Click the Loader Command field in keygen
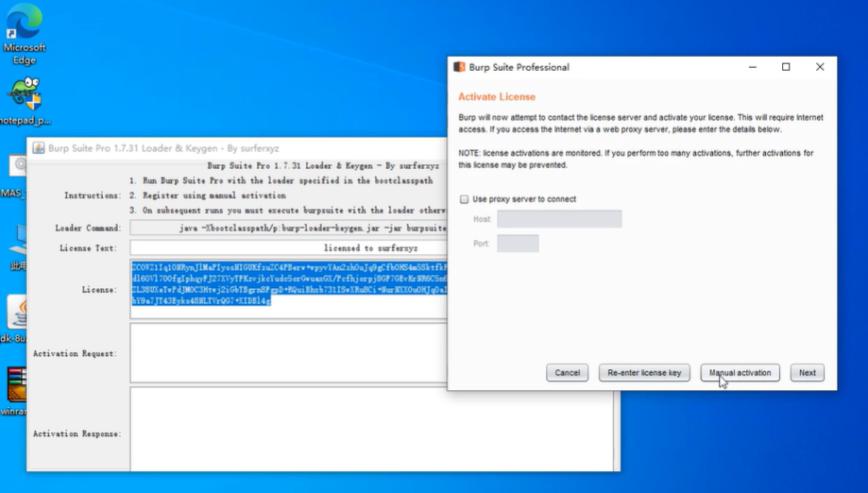 tap(288, 228)
